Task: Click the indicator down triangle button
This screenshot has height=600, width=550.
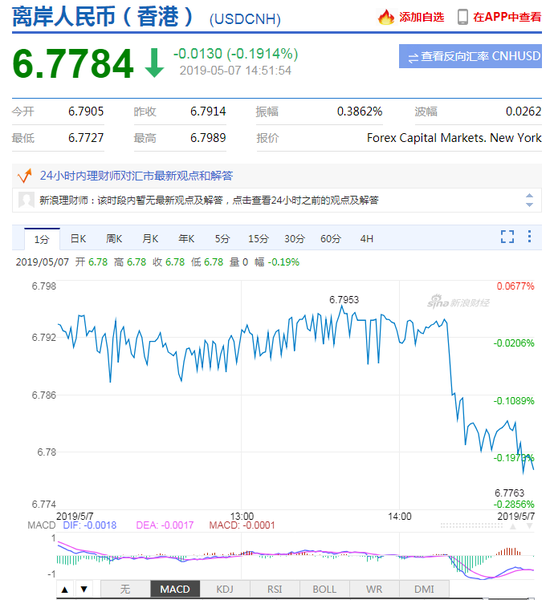Action: (84, 589)
